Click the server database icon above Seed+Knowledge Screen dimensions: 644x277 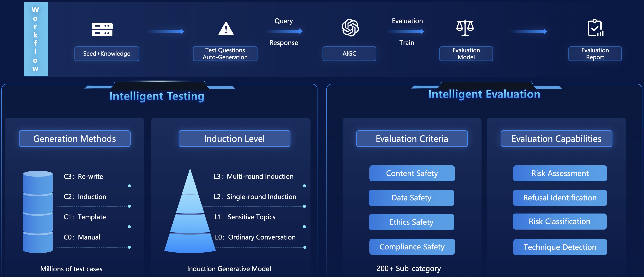[x=102, y=29]
